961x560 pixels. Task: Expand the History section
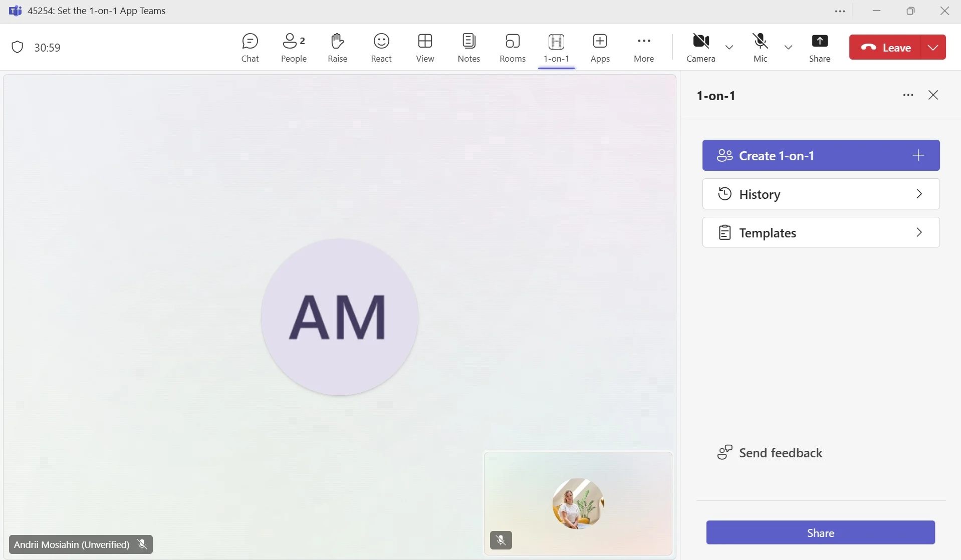[820, 194]
